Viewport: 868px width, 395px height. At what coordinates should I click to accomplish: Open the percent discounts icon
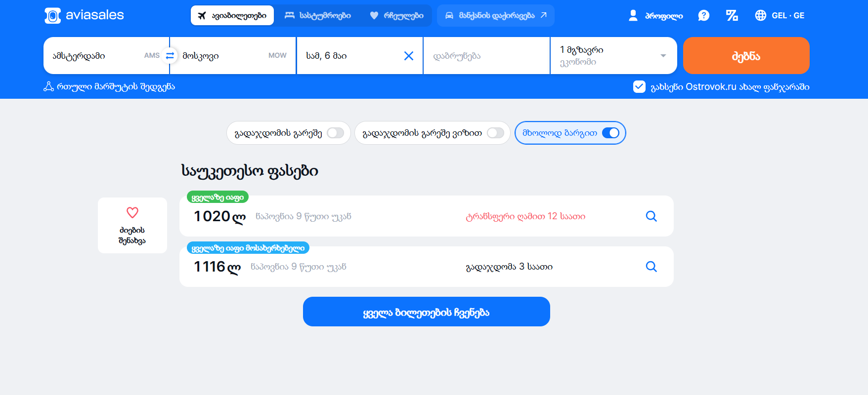(732, 15)
